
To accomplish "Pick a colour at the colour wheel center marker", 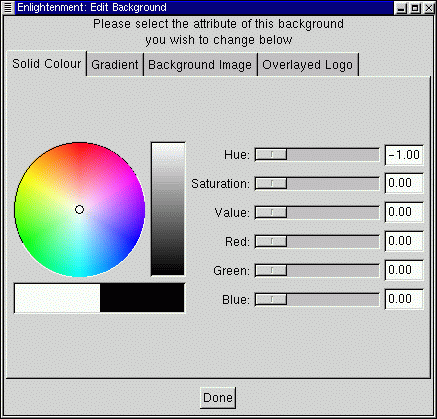I will coord(79,209).
